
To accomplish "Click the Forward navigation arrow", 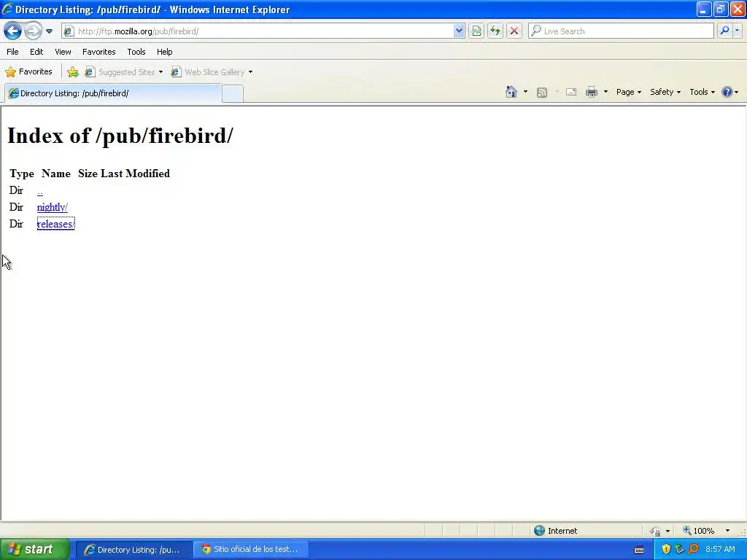I will point(33,31).
